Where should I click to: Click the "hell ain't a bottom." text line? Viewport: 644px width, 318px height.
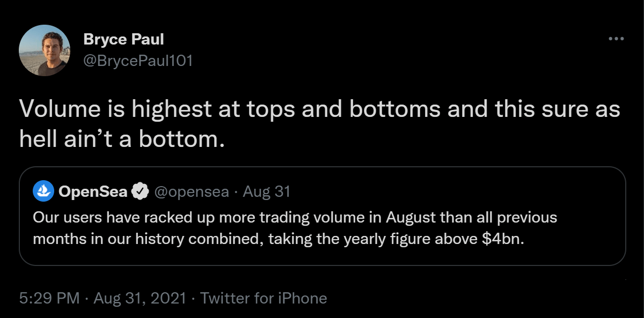coord(121,139)
